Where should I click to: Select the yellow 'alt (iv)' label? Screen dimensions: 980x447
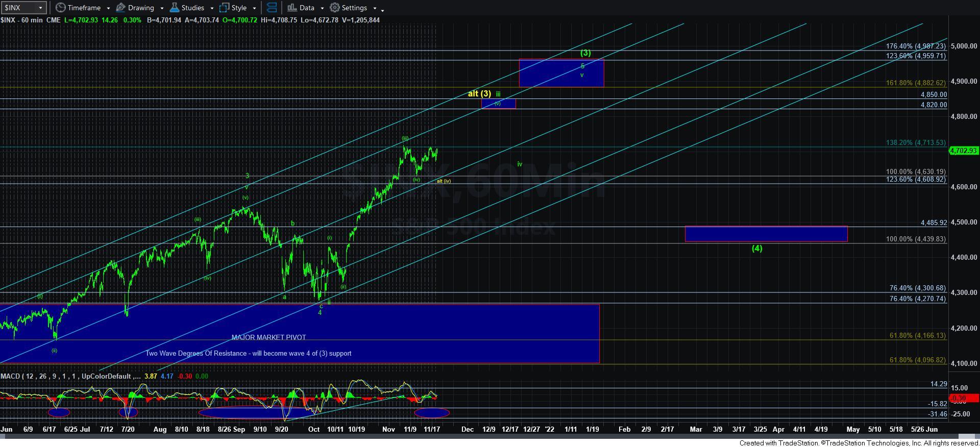[x=444, y=181]
